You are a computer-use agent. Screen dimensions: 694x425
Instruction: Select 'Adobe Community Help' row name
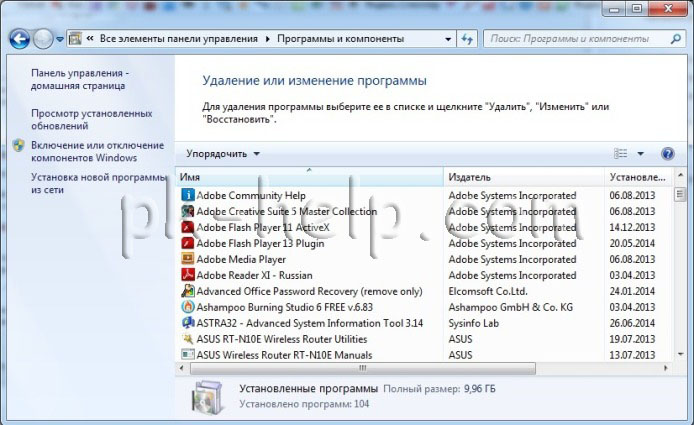click(251, 195)
